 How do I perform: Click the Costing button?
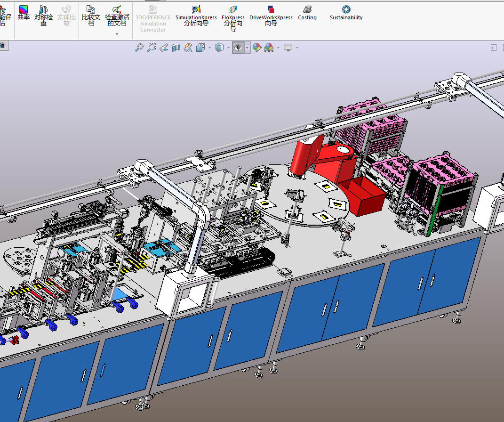(307, 13)
